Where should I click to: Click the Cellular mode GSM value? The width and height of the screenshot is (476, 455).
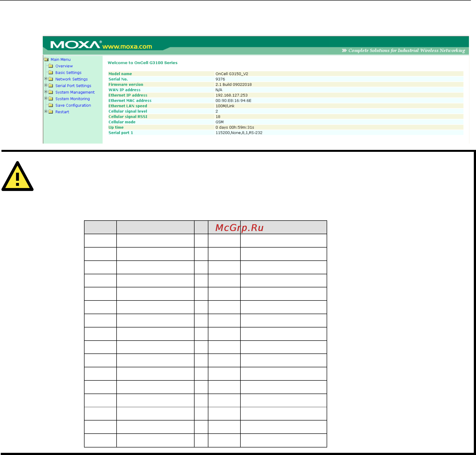click(x=220, y=122)
